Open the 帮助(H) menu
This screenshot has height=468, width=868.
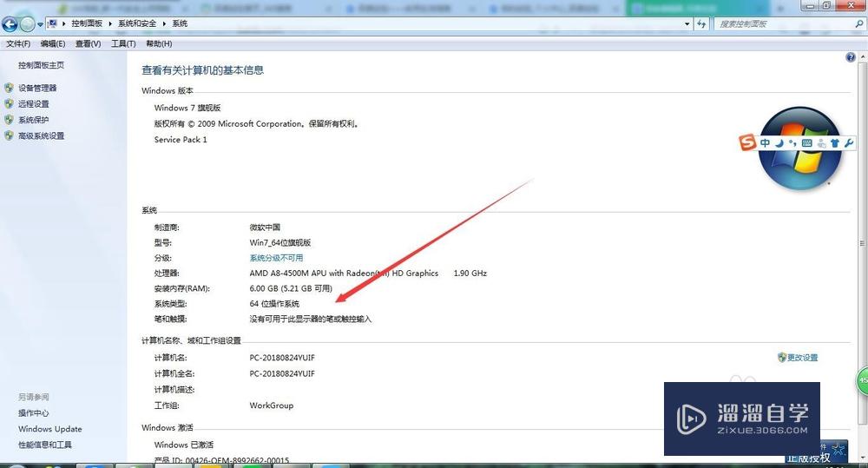point(159,43)
